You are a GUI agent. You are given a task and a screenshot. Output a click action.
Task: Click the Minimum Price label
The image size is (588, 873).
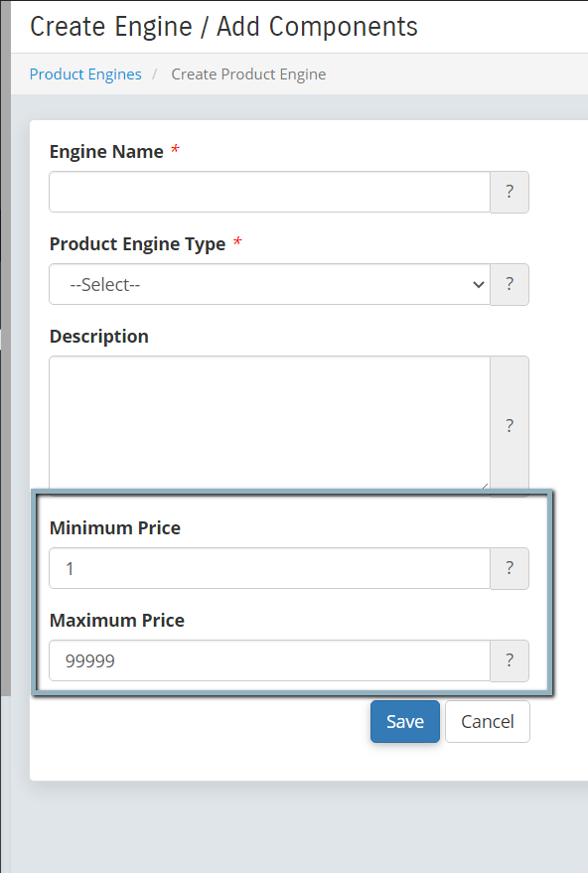pos(115,527)
